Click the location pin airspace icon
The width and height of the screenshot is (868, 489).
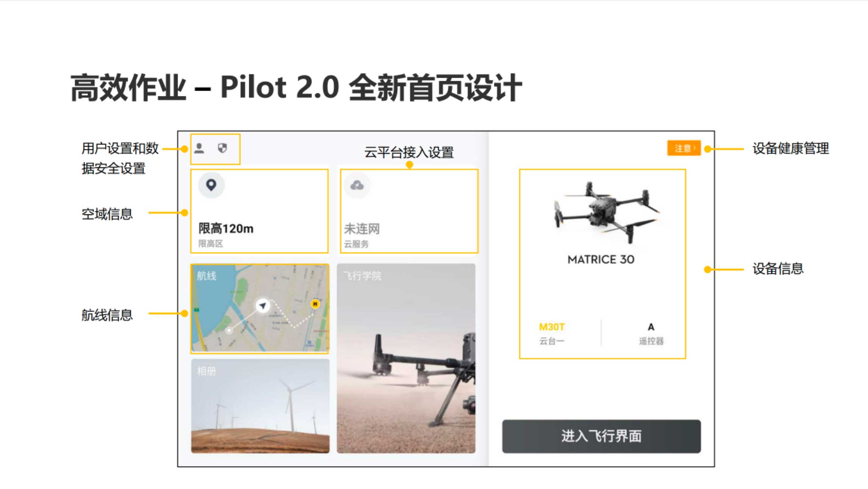pyautogui.click(x=211, y=185)
